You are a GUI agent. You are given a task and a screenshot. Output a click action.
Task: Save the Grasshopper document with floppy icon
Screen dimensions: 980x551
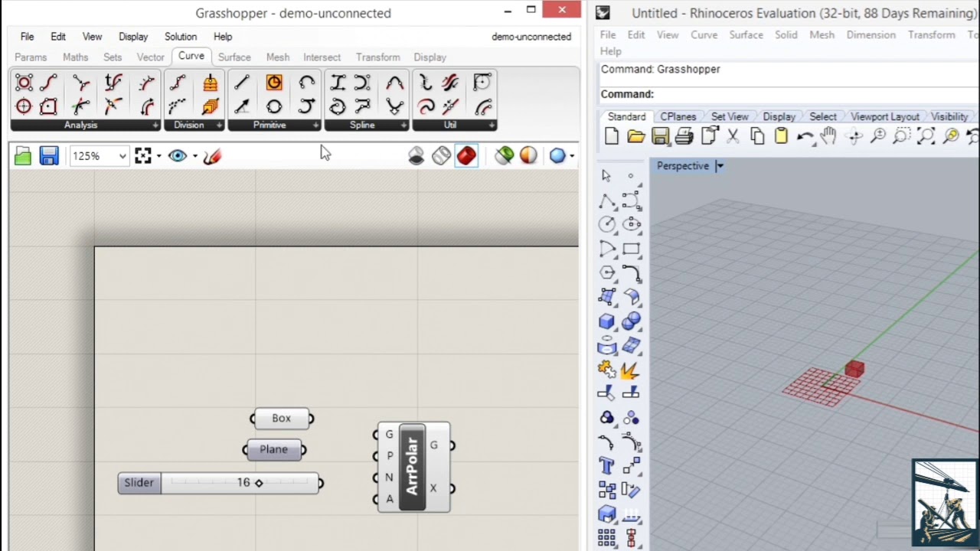pyautogui.click(x=49, y=156)
